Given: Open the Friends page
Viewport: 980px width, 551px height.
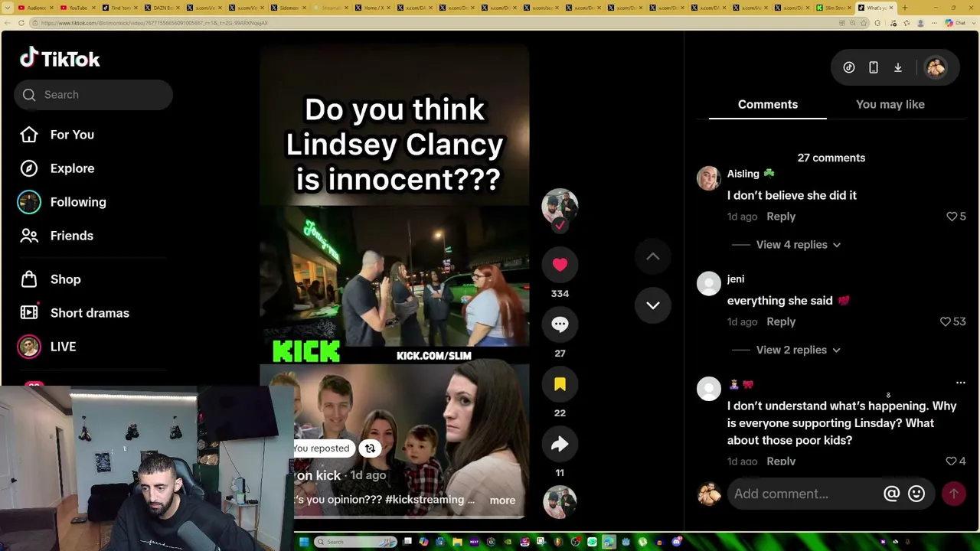Looking at the screenshot, I should (x=71, y=236).
